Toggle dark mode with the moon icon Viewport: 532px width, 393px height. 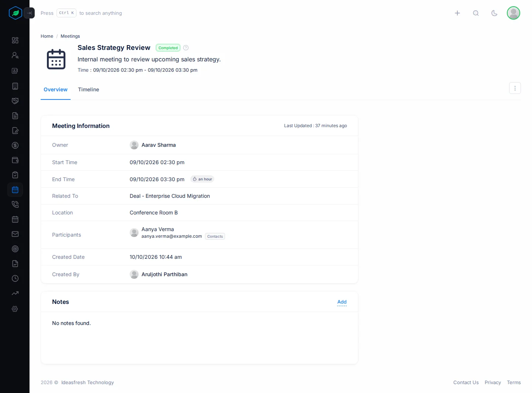coord(494,13)
